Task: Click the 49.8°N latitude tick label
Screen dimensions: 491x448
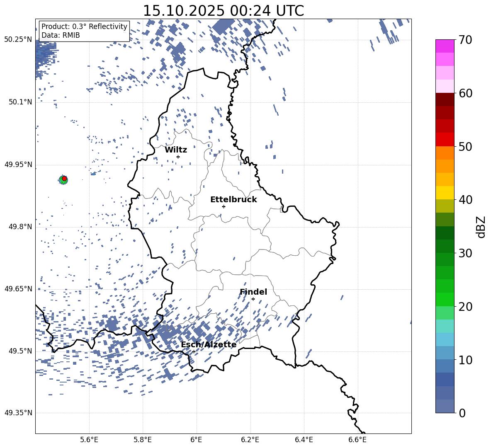Action: 20,227
